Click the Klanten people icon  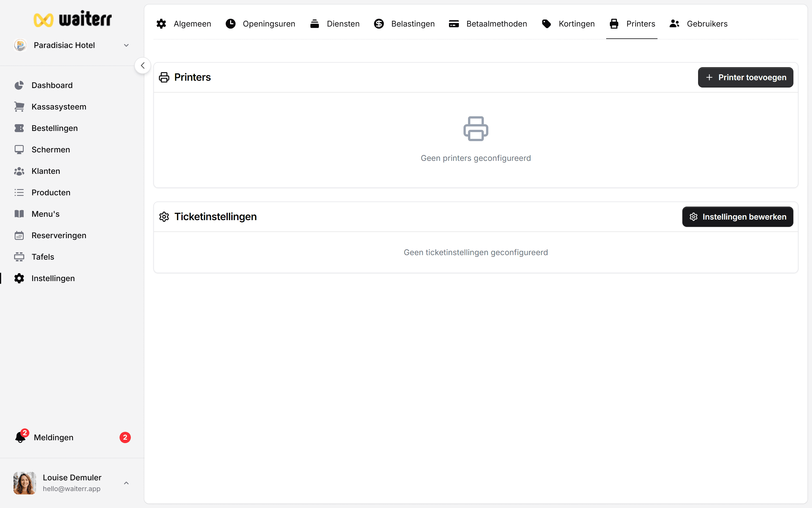coord(19,171)
